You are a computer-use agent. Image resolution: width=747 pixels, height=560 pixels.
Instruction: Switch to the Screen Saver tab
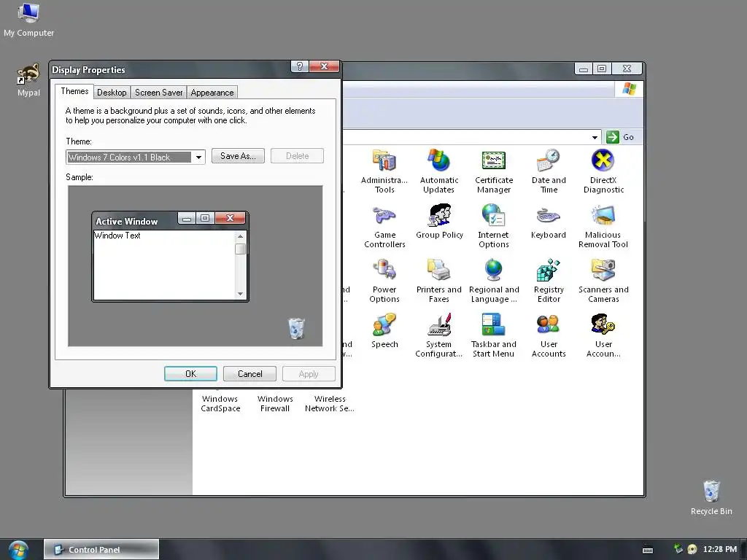[x=158, y=93]
